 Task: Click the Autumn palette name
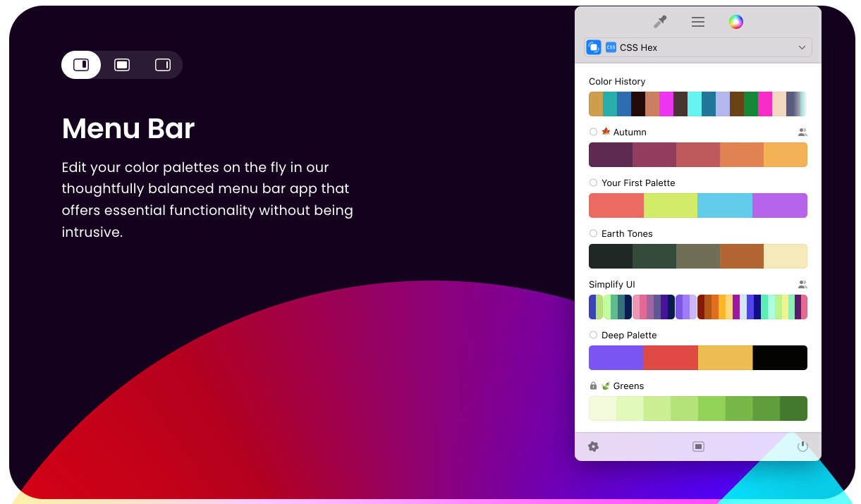pos(630,132)
